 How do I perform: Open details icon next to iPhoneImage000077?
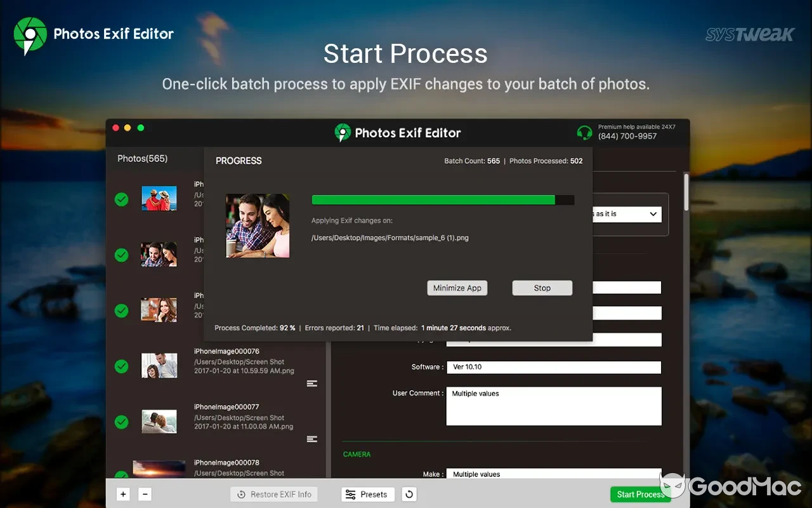(x=312, y=438)
